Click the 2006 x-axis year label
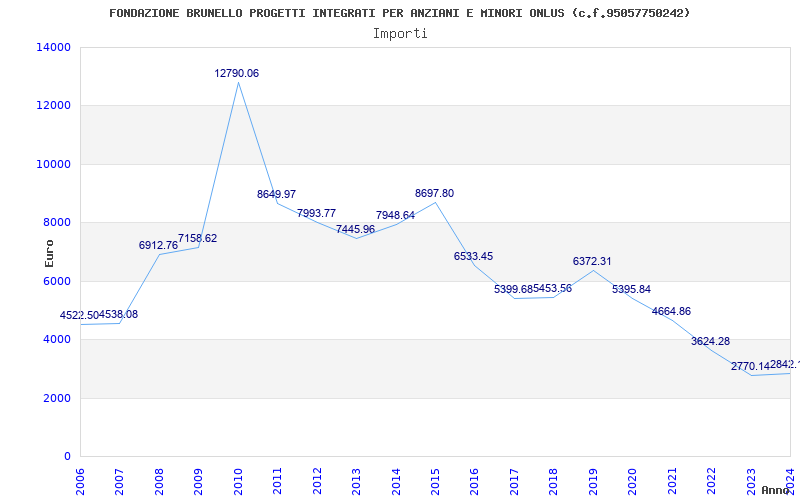The height and width of the screenshot is (500, 800). (80, 481)
